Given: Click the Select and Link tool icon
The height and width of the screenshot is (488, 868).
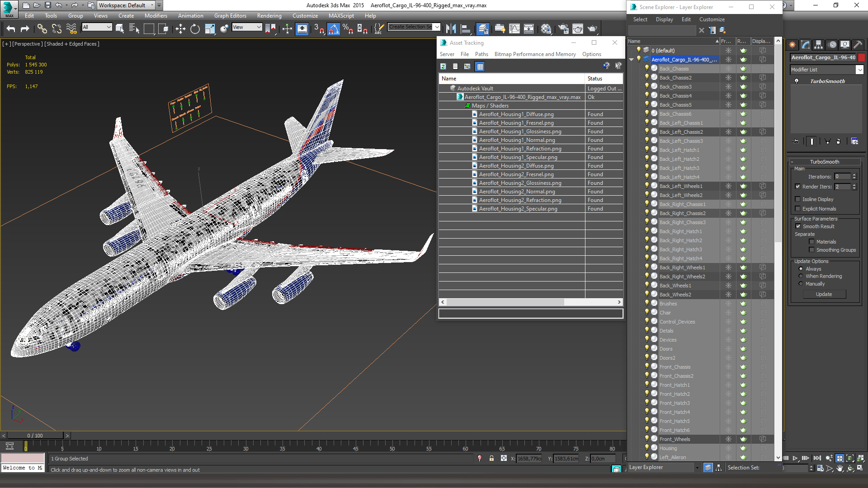Looking at the screenshot, I should coord(42,29).
